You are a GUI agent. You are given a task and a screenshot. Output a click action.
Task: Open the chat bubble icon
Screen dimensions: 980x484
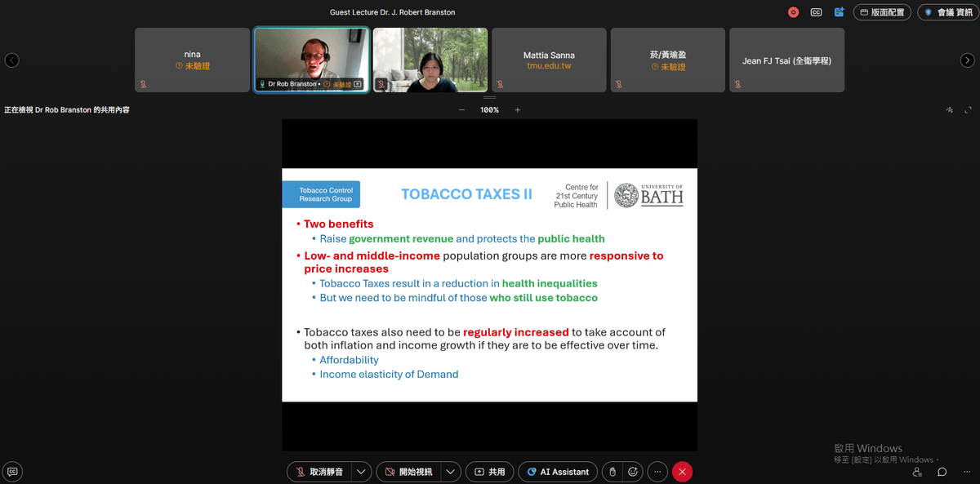click(x=942, y=472)
